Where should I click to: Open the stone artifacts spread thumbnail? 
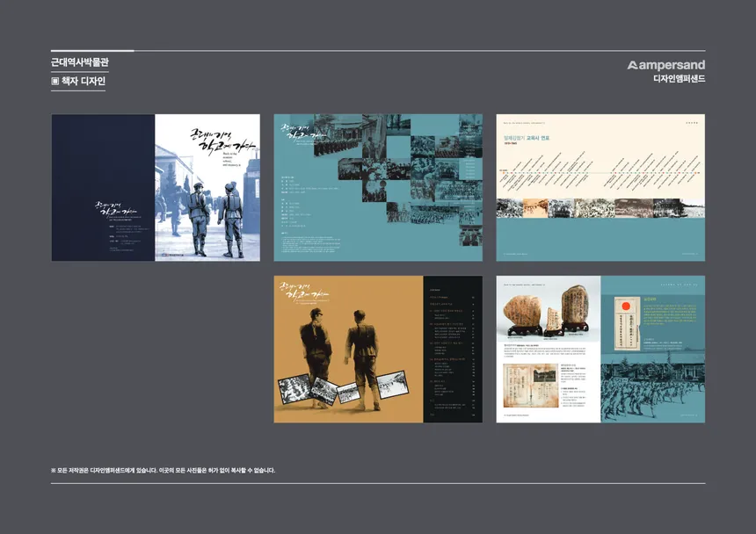(600, 349)
